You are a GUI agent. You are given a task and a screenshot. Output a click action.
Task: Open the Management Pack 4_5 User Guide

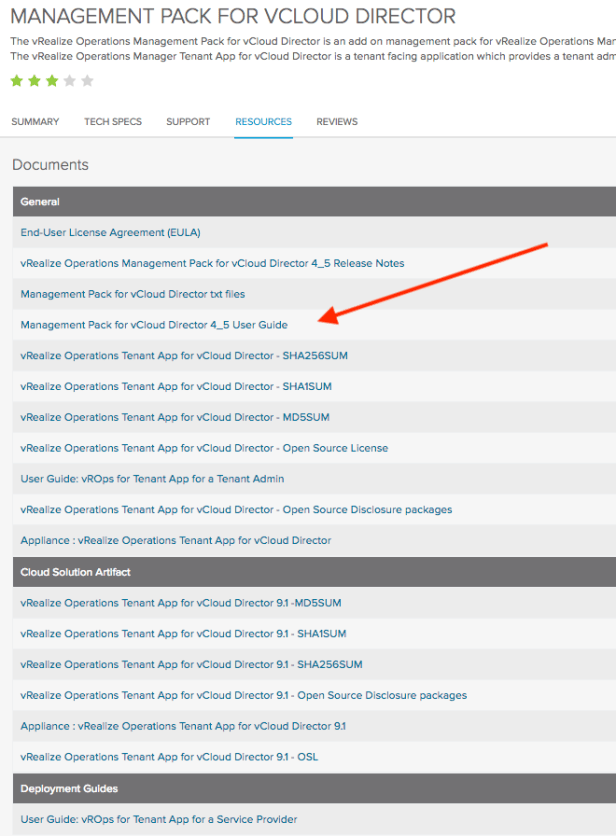pyautogui.click(x=154, y=325)
